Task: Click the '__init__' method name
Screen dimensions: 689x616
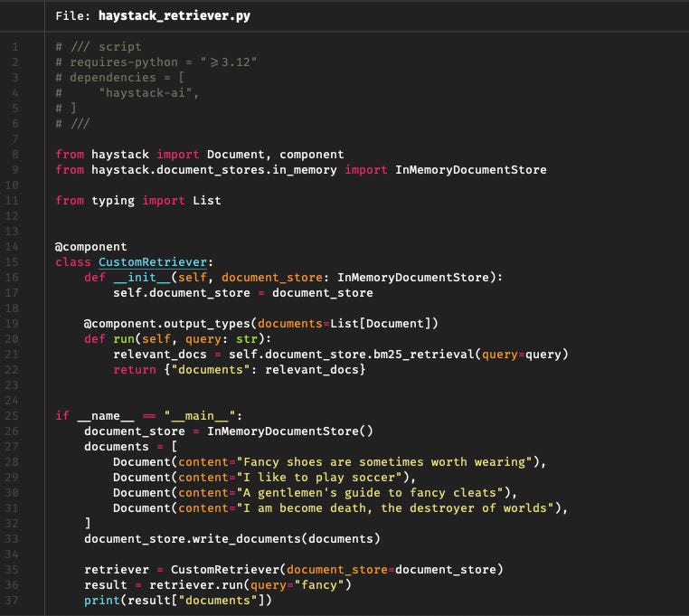Action: [x=142, y=278]
